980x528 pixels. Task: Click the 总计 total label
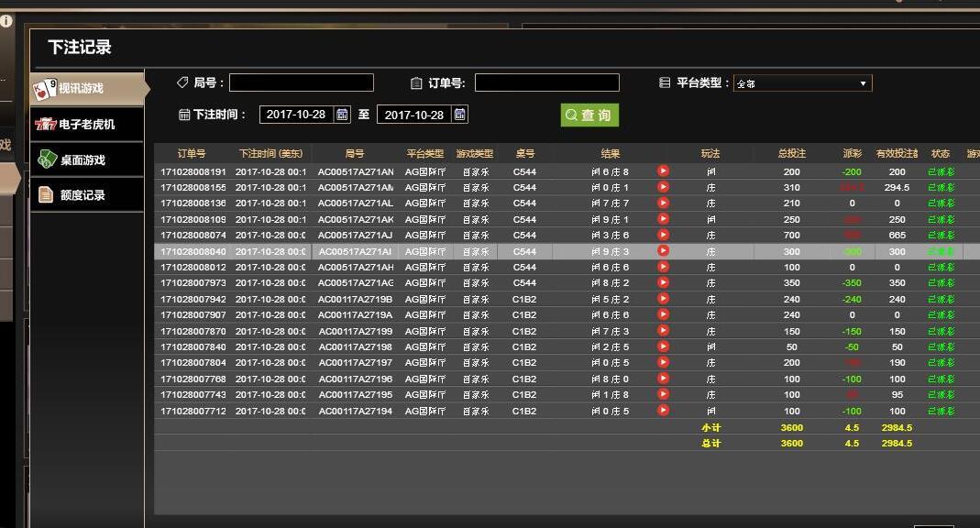pos(710,443)
